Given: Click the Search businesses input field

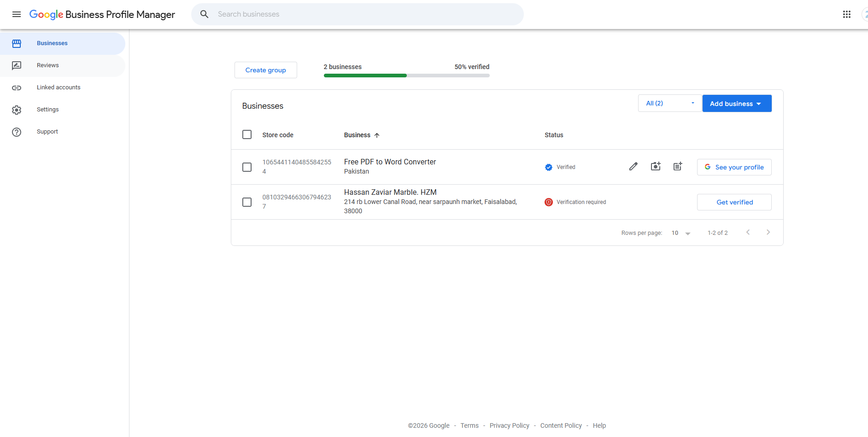Looking at the screenshot, I should coord(358,14).
